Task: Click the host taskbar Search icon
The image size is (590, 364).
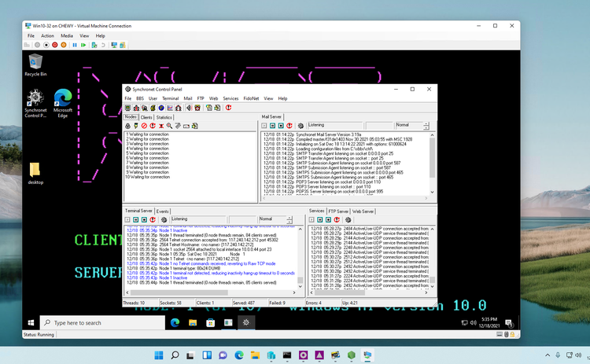Action: point(175,355)
